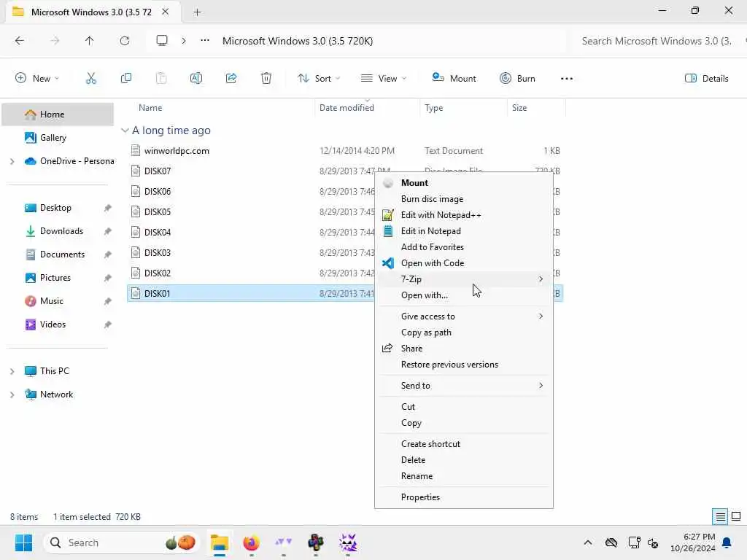Click the Copy icon in toolbar

click(x=126, y=79)
